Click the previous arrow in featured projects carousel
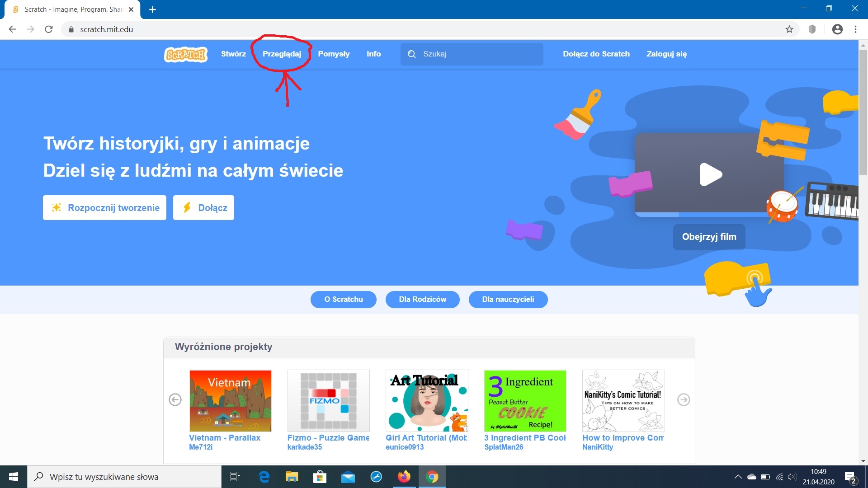868x488 pixels. [175, 399]
